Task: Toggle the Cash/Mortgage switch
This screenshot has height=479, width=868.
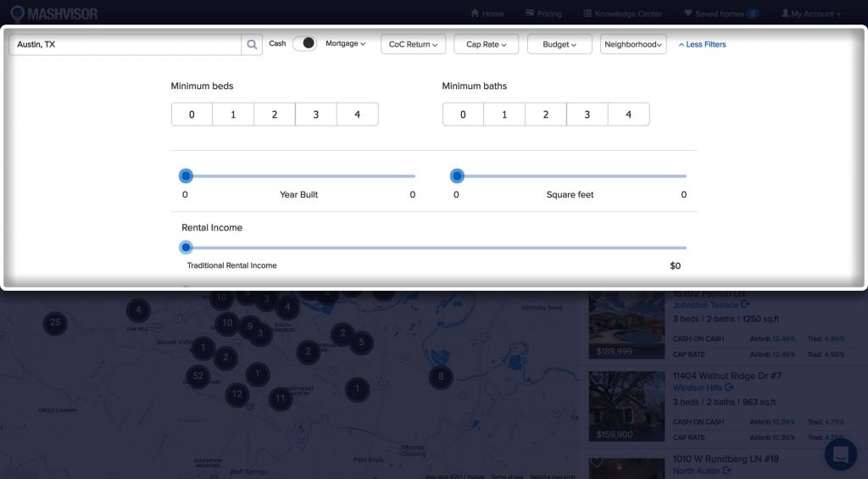Action: pyautogui.click(x=304, y=43)
